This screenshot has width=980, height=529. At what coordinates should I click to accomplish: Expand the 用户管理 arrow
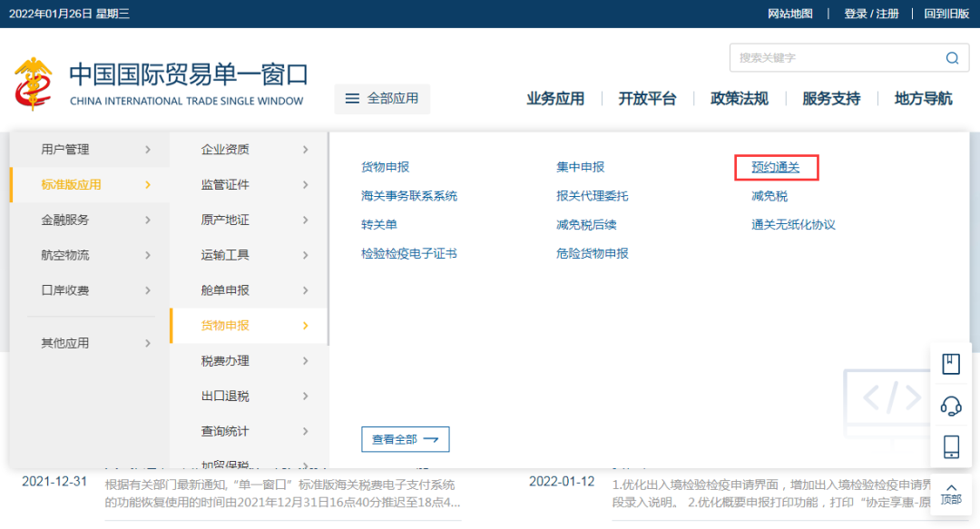coord(148,150)
